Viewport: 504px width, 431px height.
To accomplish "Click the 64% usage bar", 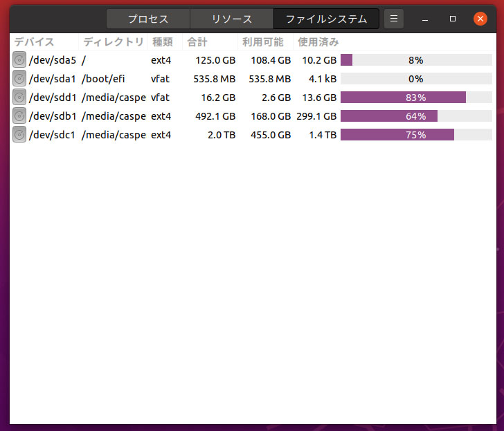I will pyautogui.click(x=416, y=116).
